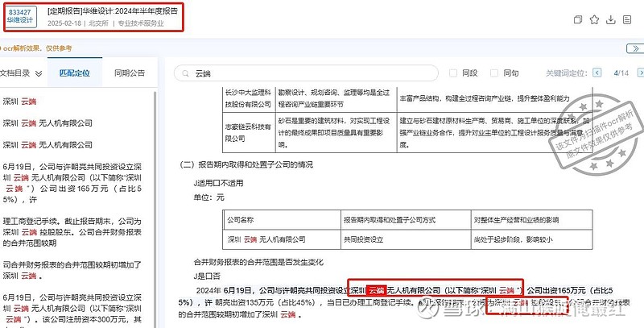Expand the 文档目录 dropdown chevron
Image resolution: width=644 pixels, height=328 pixels.
tap(39, 74)
